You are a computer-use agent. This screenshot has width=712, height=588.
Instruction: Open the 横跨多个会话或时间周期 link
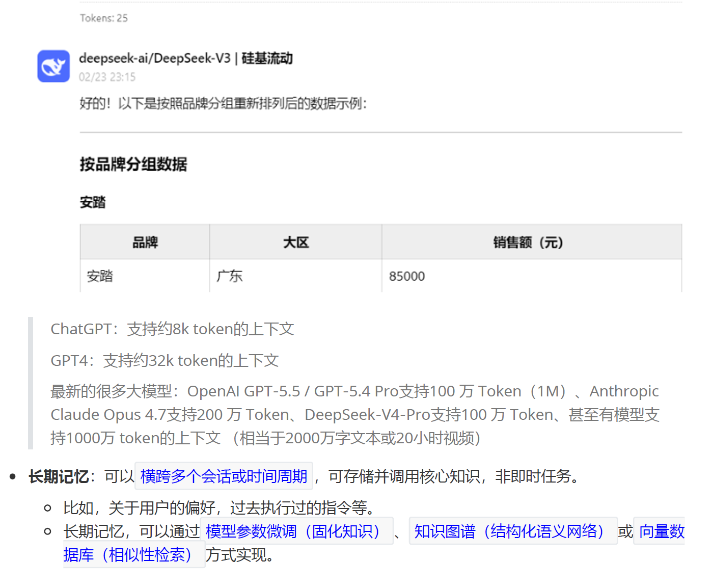pyautogui.click(x=224, y=476)
